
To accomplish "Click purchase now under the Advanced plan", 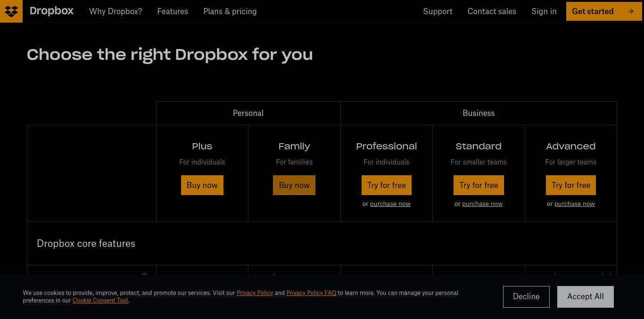I will 575,204.
